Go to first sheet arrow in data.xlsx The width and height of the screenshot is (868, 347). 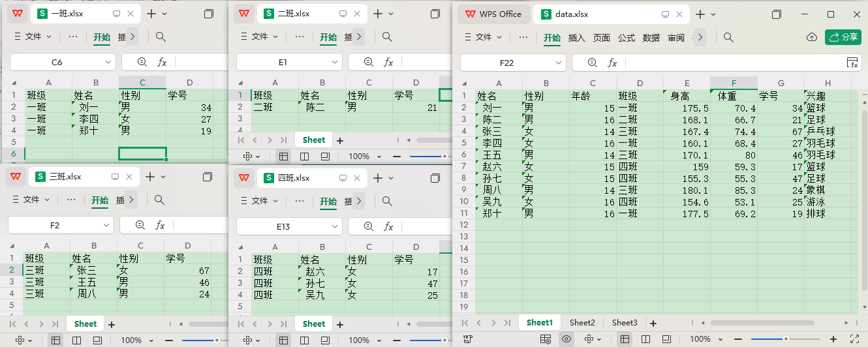pos(465,323)
